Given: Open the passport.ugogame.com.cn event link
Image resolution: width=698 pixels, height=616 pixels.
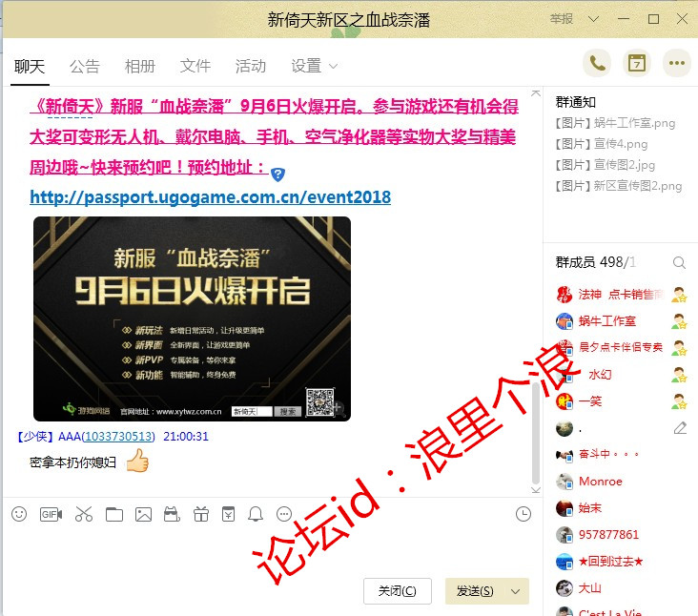Looking at the screenshot, I should (x=210, y=197).
